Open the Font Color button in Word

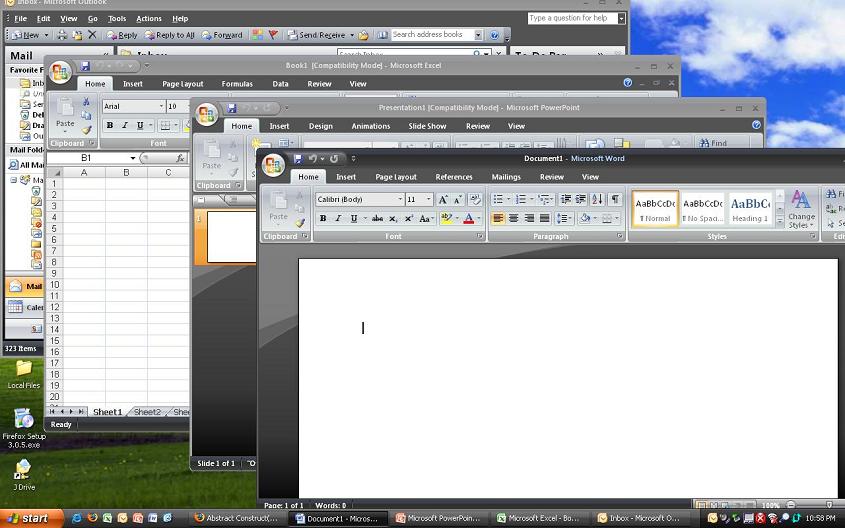468,218
